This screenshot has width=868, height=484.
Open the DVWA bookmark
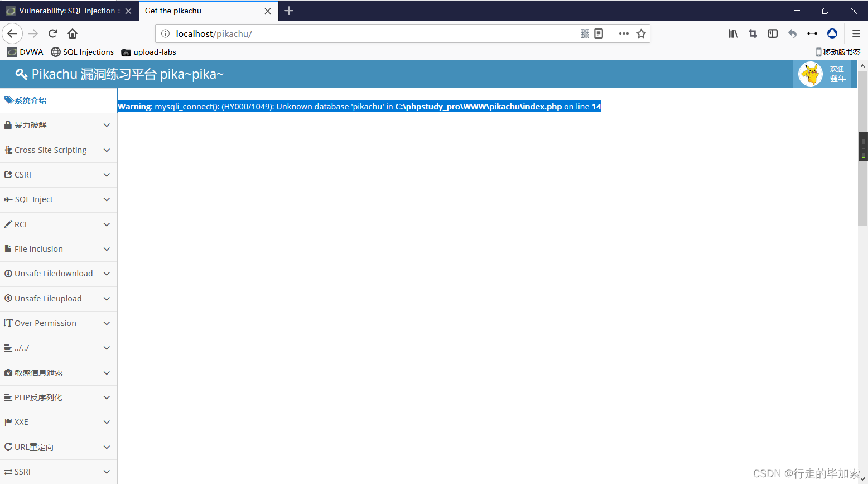tap(26, 52)
